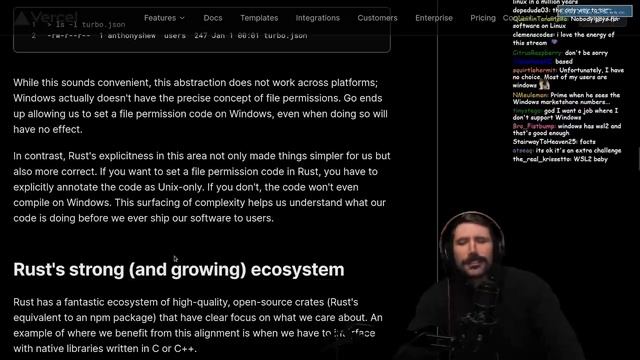Open the Enterprise nav link

pyautogui.click(x=434, y=18)
